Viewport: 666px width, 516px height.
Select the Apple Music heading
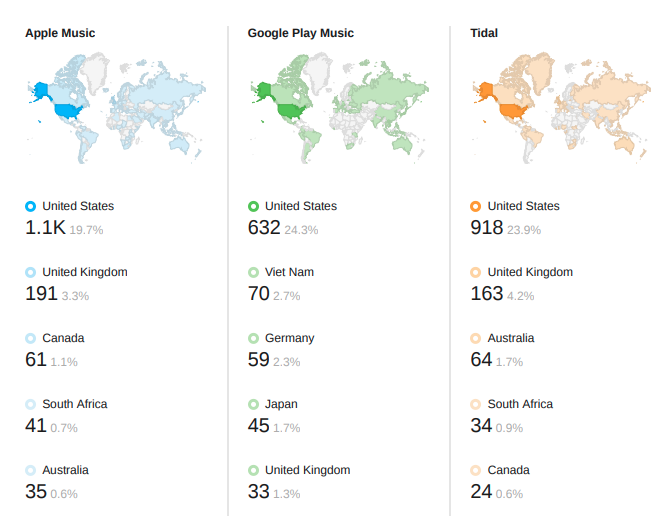pos(60,33)
